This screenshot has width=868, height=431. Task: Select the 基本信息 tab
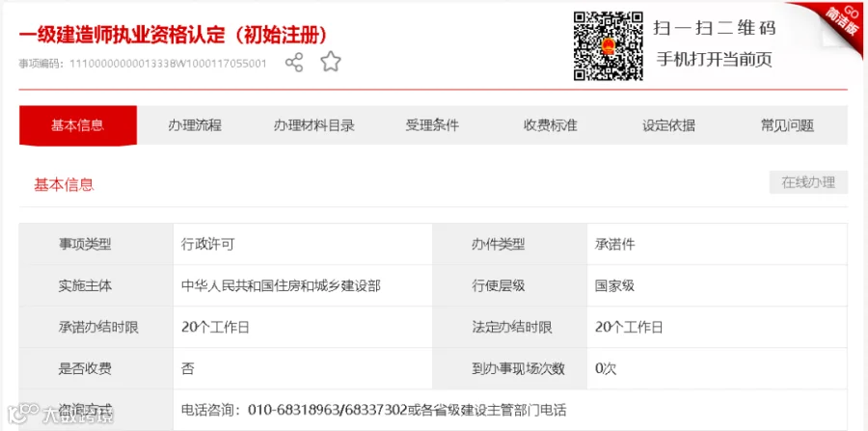[77, 125]
